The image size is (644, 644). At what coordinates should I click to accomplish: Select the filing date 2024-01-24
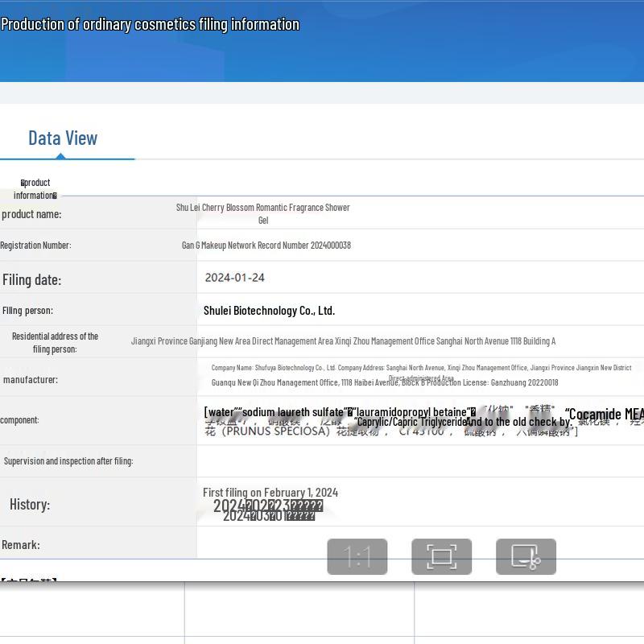[234, 278]
